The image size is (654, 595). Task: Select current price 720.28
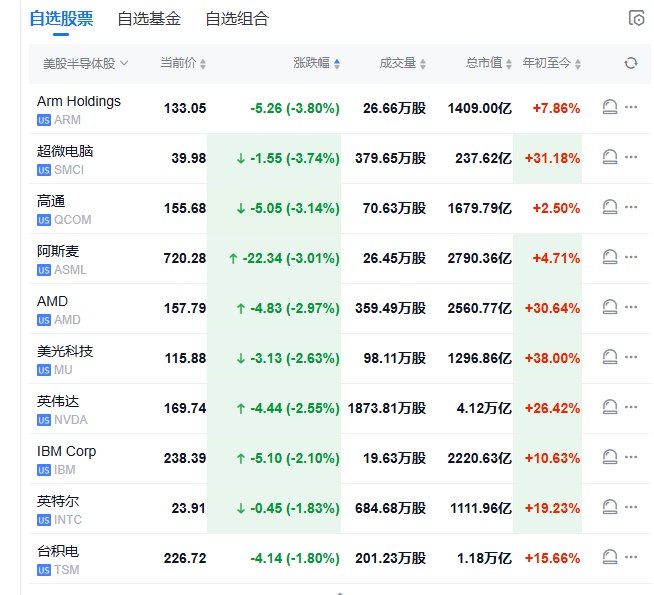(185, 259)
